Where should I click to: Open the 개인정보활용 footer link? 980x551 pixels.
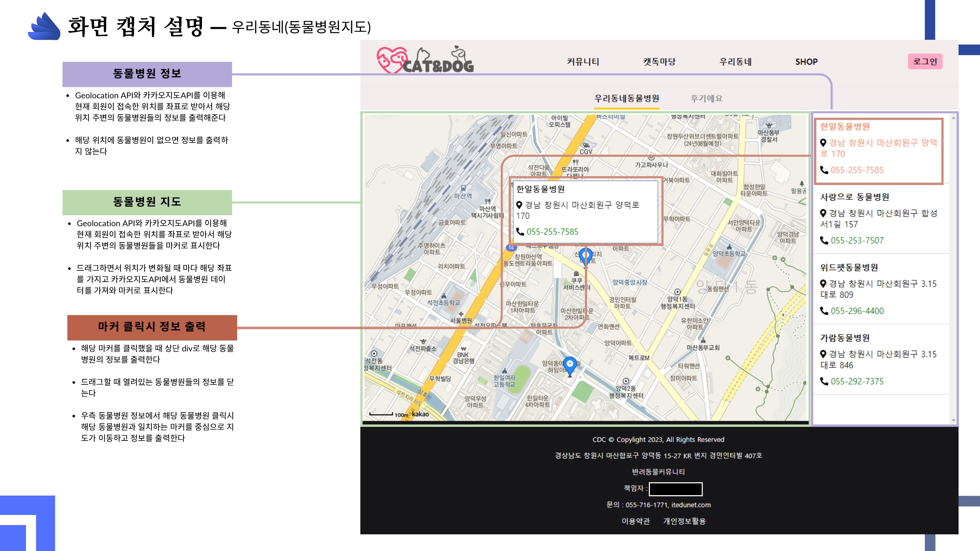click(x=684, y=521)
